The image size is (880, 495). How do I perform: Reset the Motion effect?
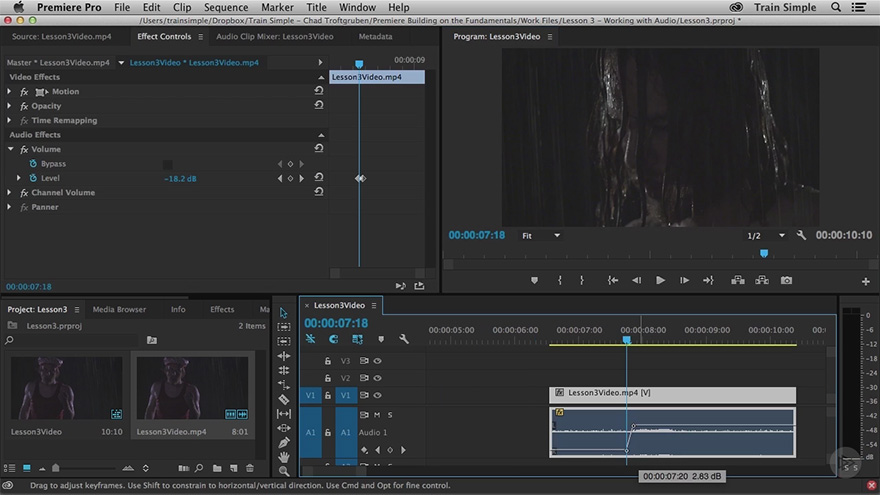[319, 90]
